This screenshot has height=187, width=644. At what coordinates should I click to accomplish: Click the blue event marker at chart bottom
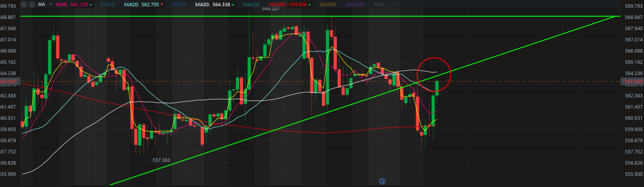click(382, 181)
